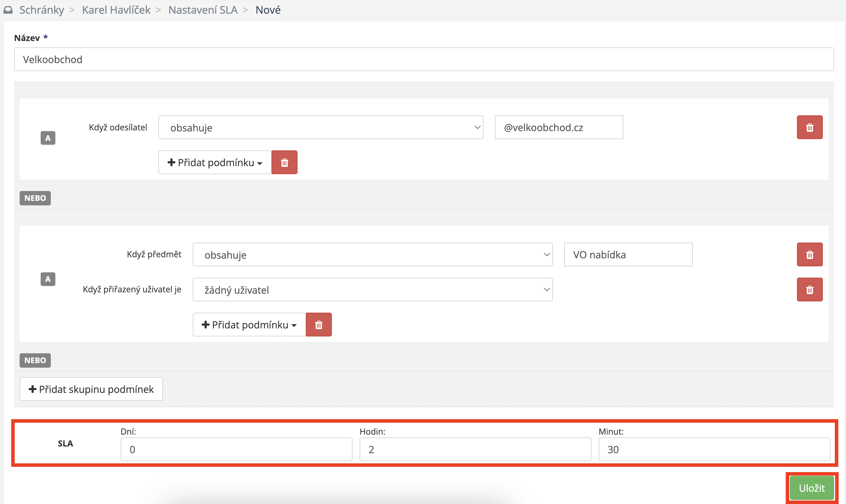Click 'Přidat skupinu podmínek' button

tap(91, 389)
